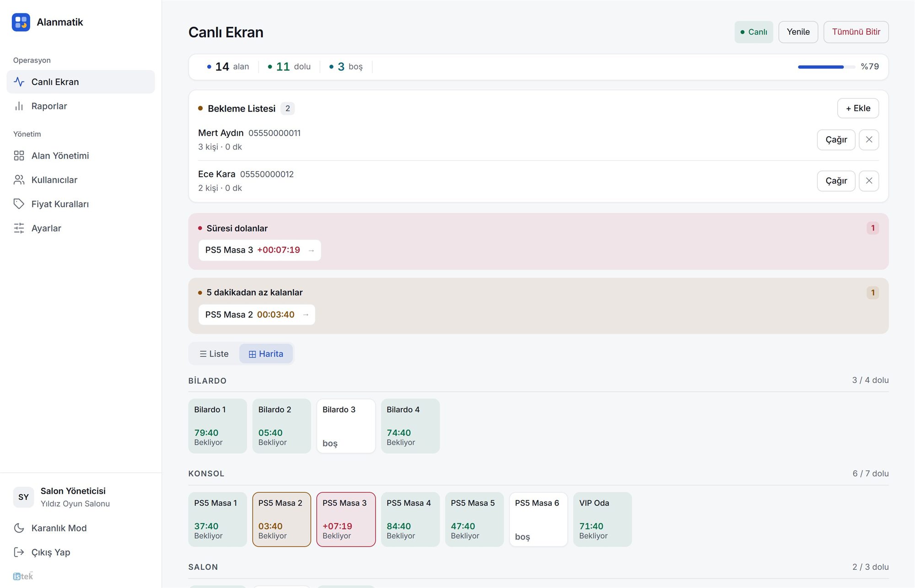Click the Fiyat Kuralları tag icon
The image size is (915, 588).
pyautogui.click(x=19, y=204)
